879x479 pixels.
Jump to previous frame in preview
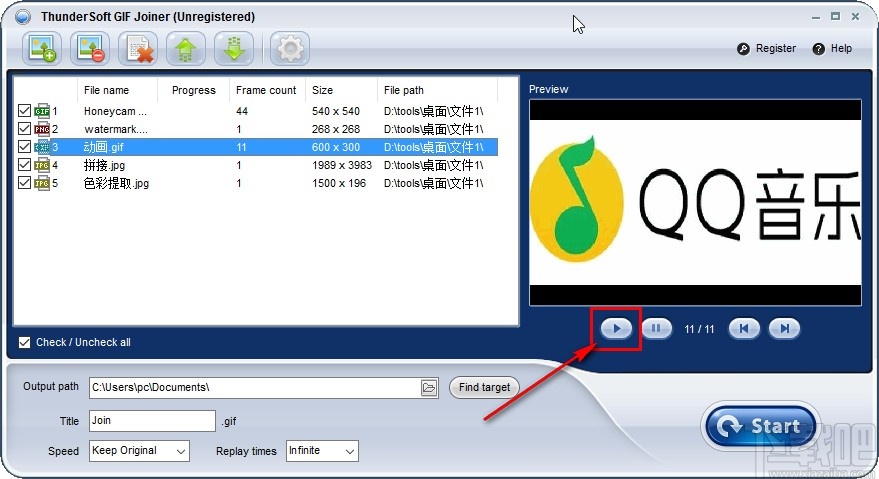pos(744,329)
